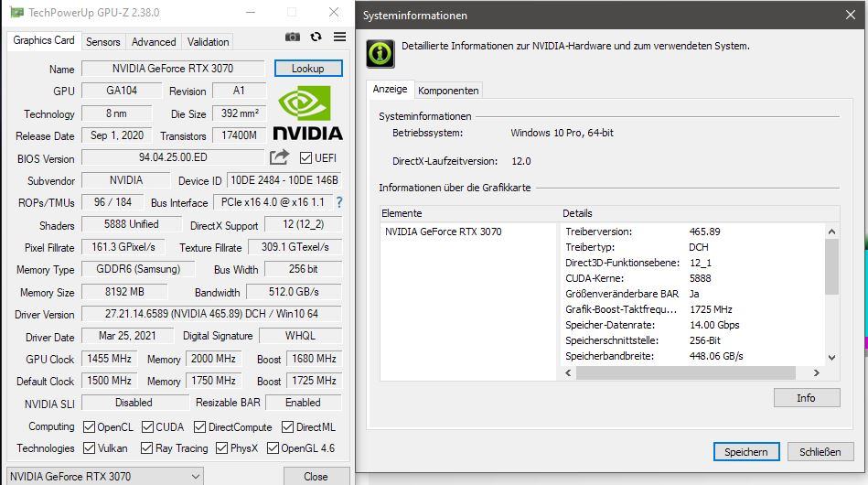Toggle the OpenCL checkbox

pos(89,426)
